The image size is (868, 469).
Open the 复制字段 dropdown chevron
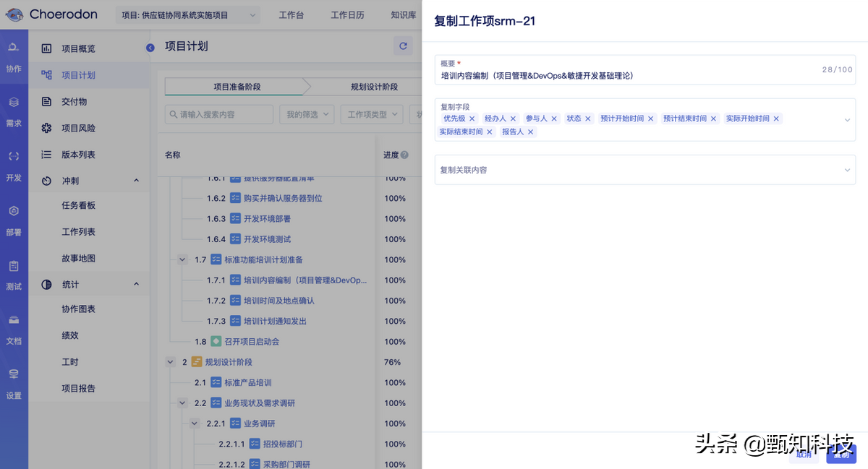[x=848, y=119]
